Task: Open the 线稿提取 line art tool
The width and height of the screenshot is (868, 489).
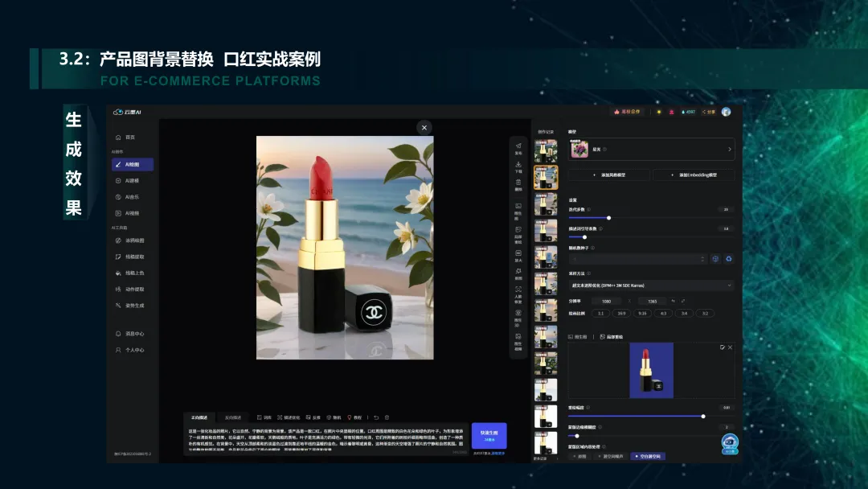Action: 129,257
